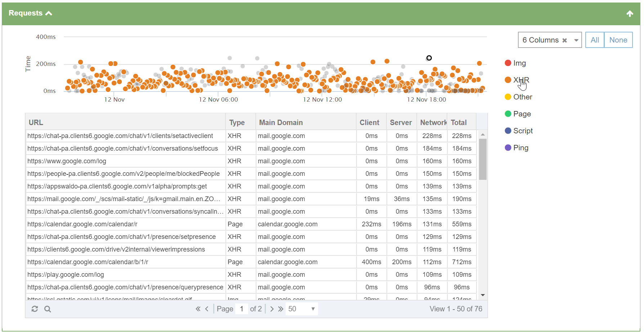Click the All button
The image size is (644, 333).
(595, 40)
